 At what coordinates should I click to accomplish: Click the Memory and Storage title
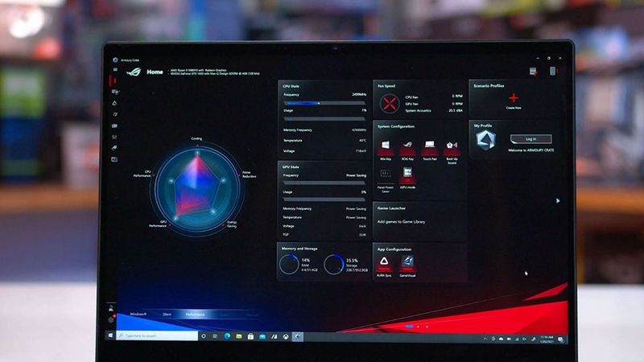(299, 249)
